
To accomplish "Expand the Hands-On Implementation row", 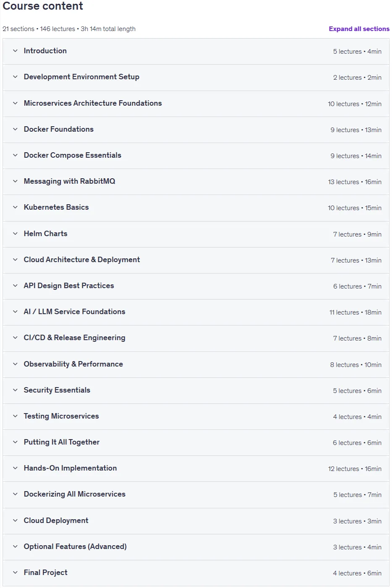I will point(196,468).
